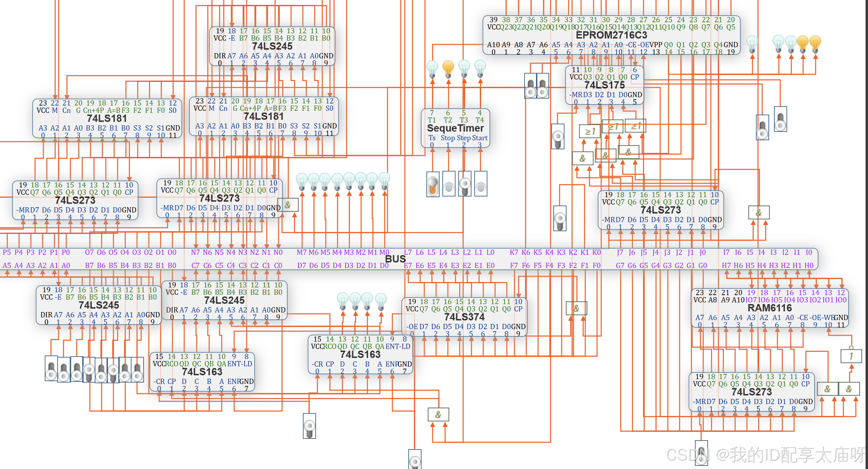Click the leftmost OR gate below 74LS175

click(x=589, y=131)
